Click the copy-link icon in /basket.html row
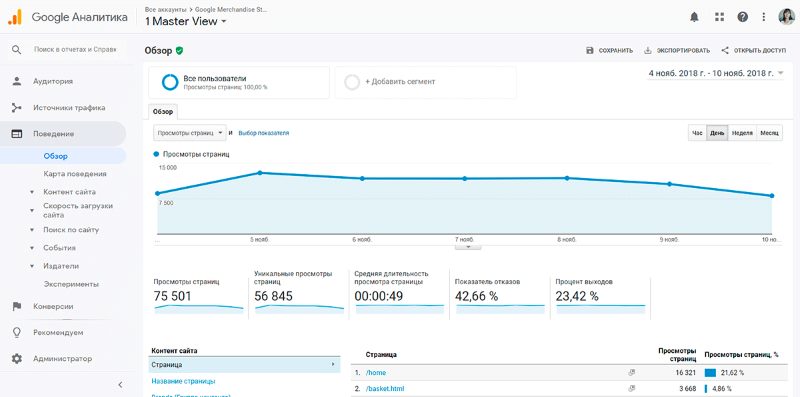Viewport: 800px width, 397px height. [632, 389]
